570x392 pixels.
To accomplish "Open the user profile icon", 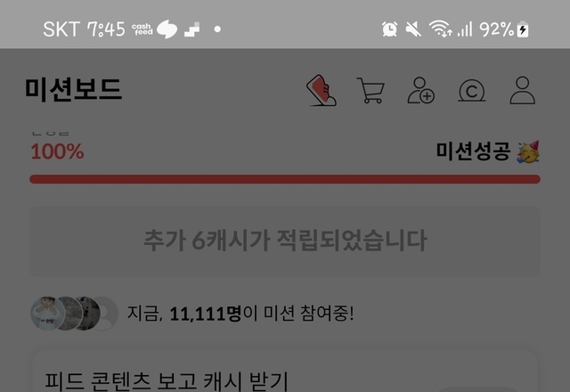I will pos(523,90).
